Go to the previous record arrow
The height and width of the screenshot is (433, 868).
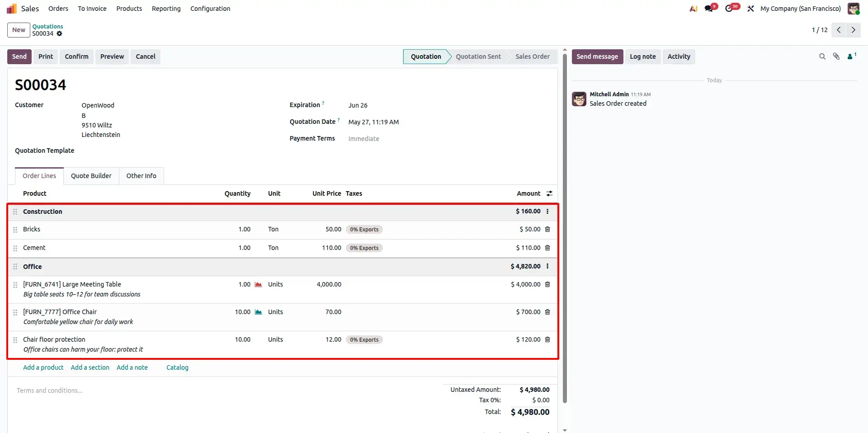pyautogui.click(x=839, y=30)
